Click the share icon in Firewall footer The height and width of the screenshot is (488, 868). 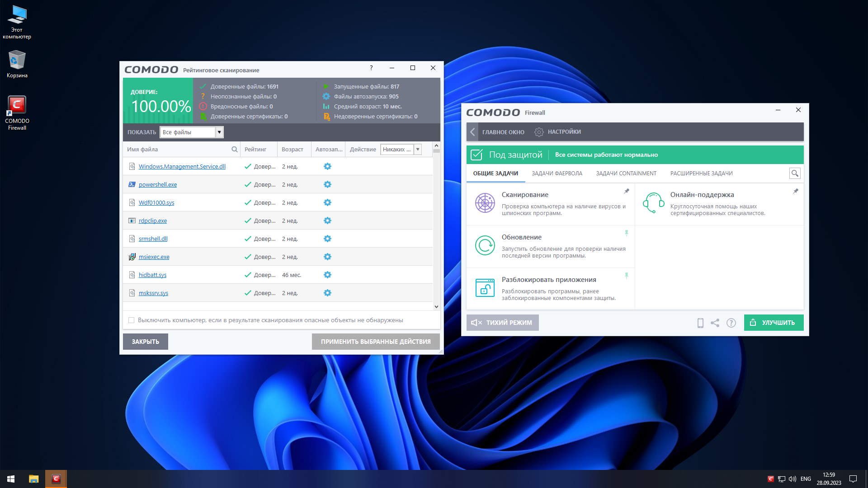click(x=715, y=323)
